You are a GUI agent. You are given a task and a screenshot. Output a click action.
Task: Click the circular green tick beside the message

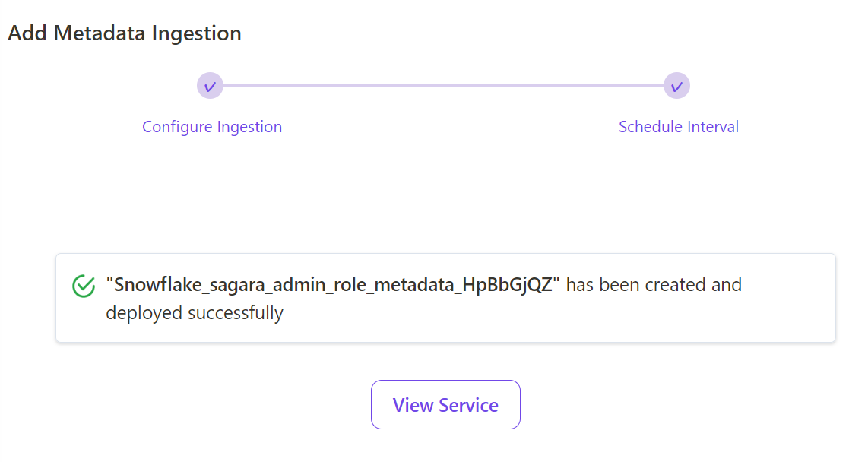(x=84, y=286)
